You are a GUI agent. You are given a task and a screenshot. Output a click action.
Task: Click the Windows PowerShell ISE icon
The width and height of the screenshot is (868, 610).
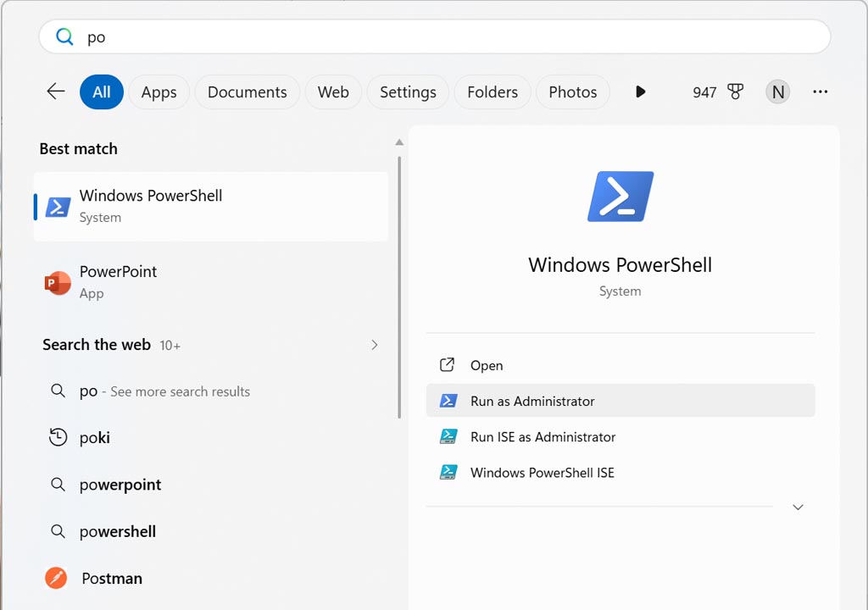pos(448,472)
